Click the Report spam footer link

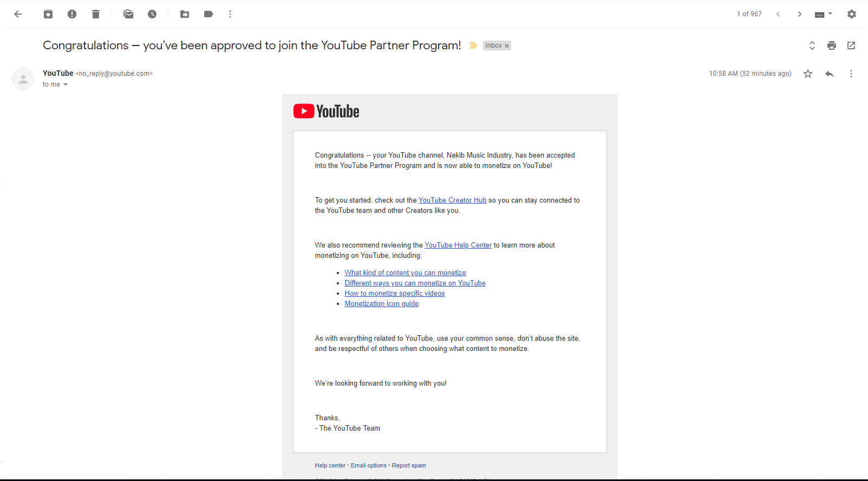point(409,465)
